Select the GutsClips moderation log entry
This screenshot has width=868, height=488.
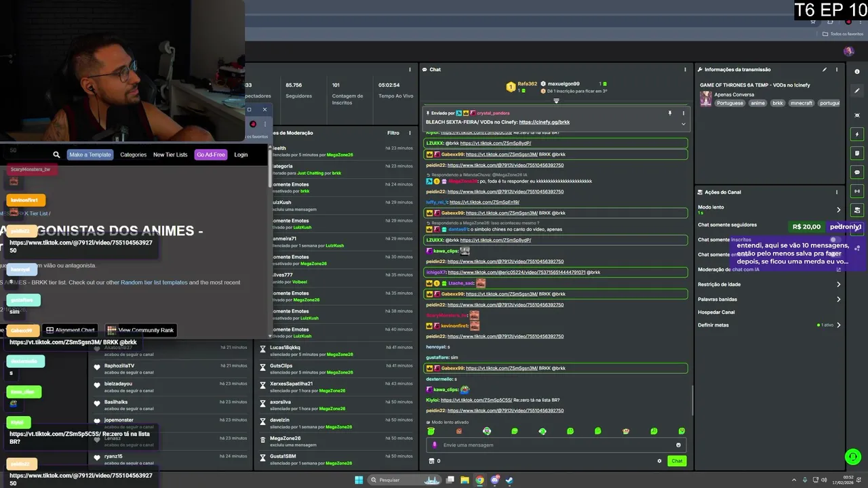click(336, 369)
